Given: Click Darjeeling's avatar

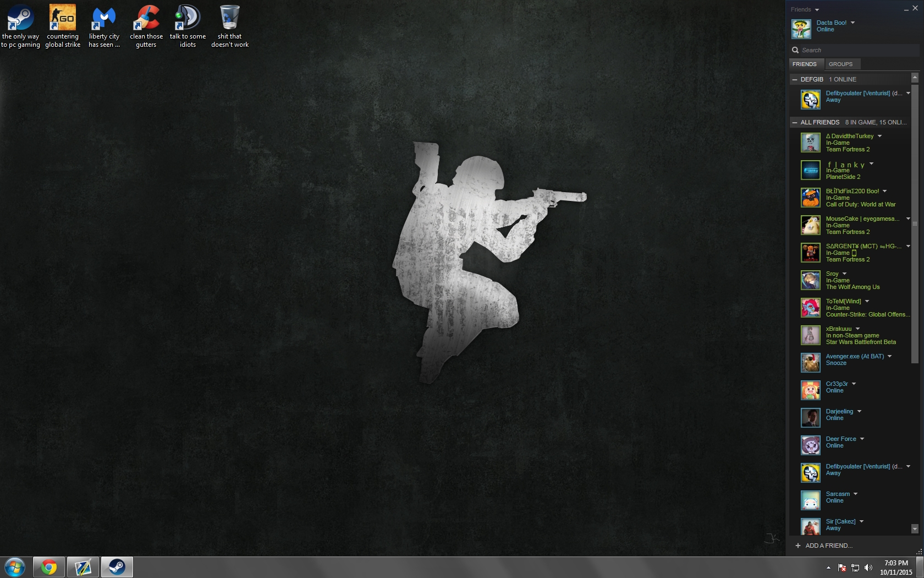Looking at the screenshot, I should tap(811, 418).
